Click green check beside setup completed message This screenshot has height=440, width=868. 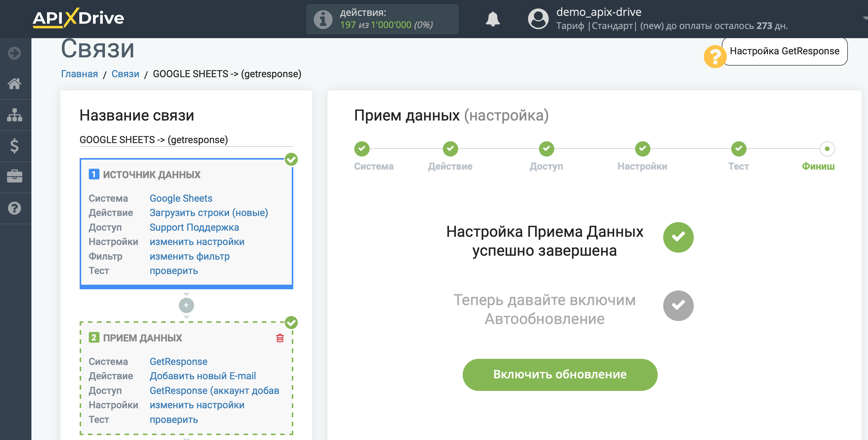678,237
